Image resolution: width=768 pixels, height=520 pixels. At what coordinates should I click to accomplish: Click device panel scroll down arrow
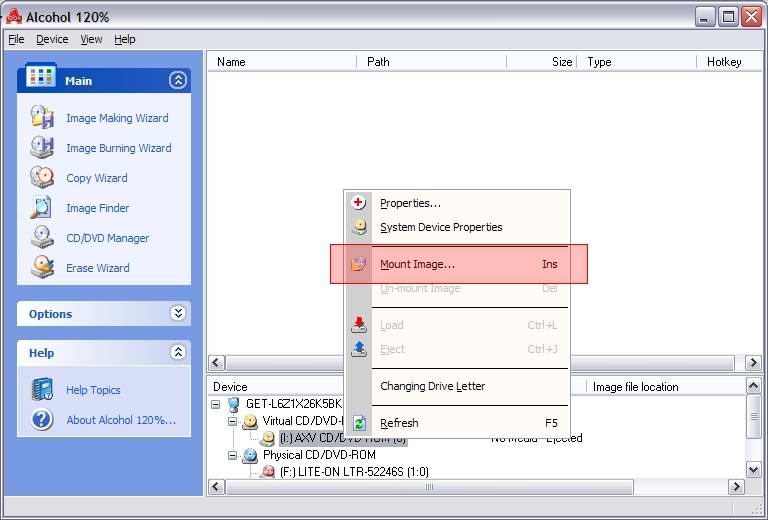(x=753, y=470)
